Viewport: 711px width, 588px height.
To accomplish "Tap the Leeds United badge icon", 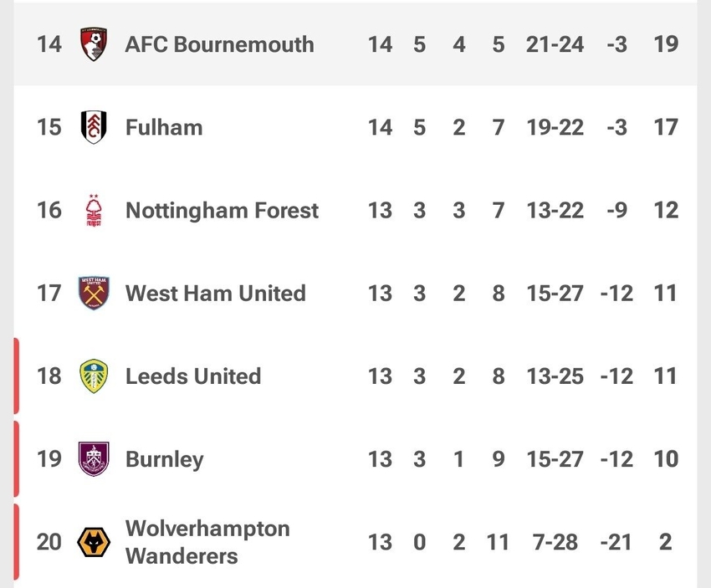I will [x=94, y=376].
